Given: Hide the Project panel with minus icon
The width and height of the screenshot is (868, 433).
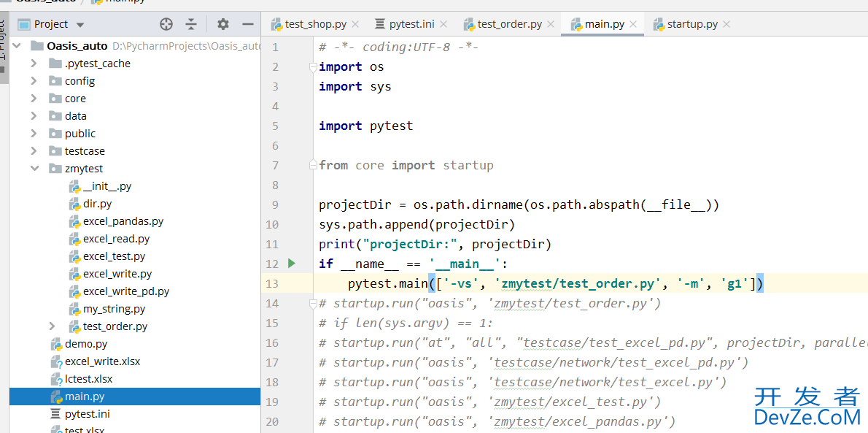Looking at the screenshot, I should click(x=248, y=24).
